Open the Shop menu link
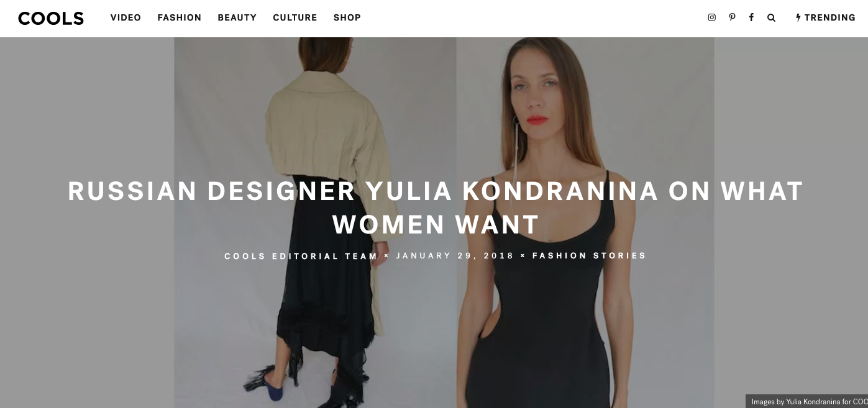 click(347, 17)
